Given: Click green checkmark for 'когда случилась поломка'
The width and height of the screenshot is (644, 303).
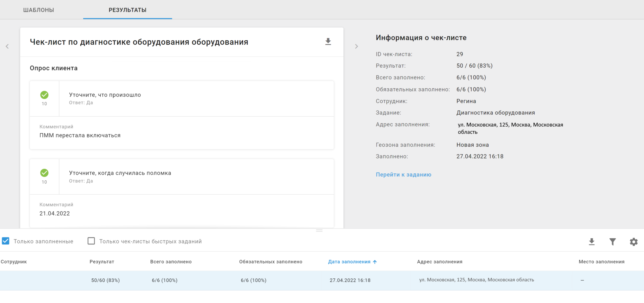Looking at the screenshot, I should point(44,173).
